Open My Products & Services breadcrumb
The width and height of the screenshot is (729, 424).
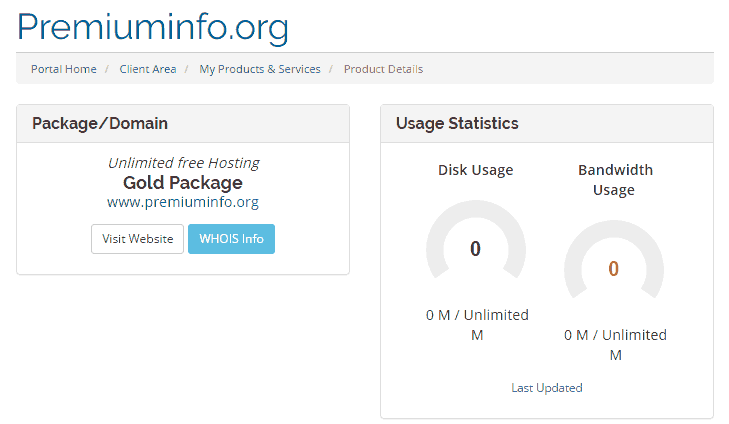260,69
